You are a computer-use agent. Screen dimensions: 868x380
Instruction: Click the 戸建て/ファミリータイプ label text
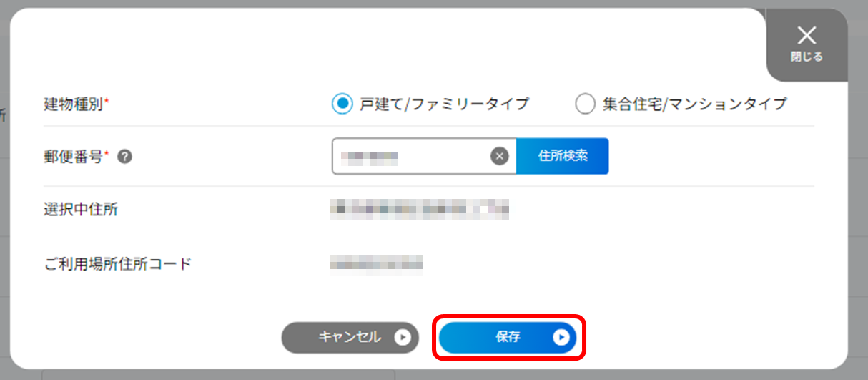point(444,104)
